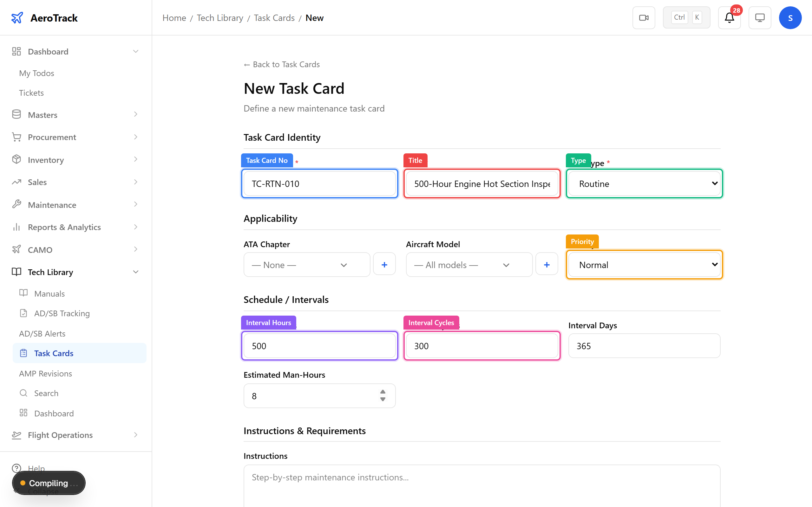Viewport: 812px width, 507px height.
Task: Add a new Aircraft Model with plus button
Action: coord(547,264)
